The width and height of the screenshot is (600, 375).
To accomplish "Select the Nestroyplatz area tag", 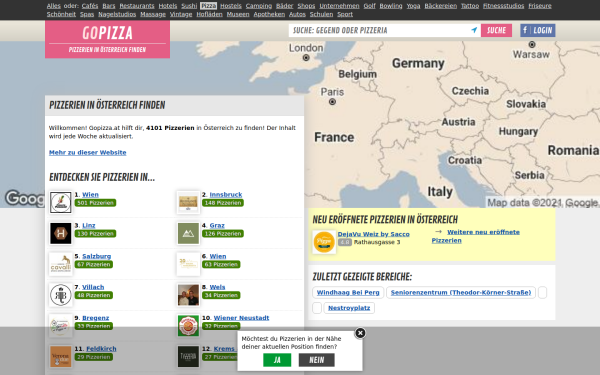I will tap(349, 308).
